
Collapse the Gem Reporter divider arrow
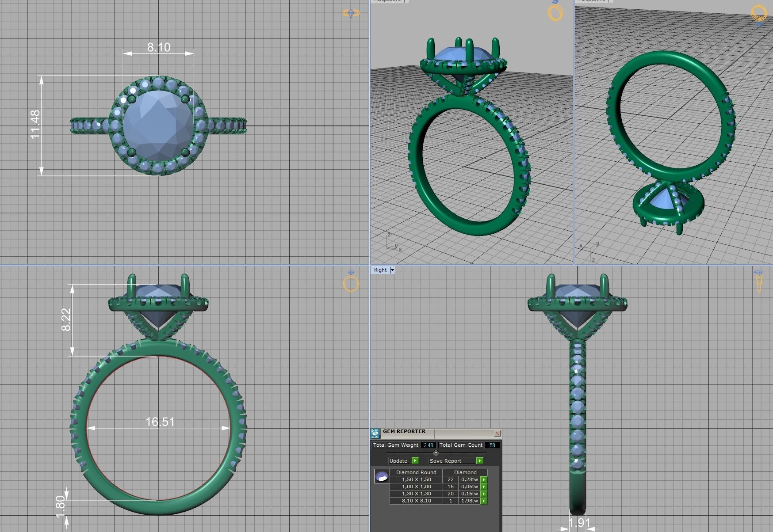436,453
